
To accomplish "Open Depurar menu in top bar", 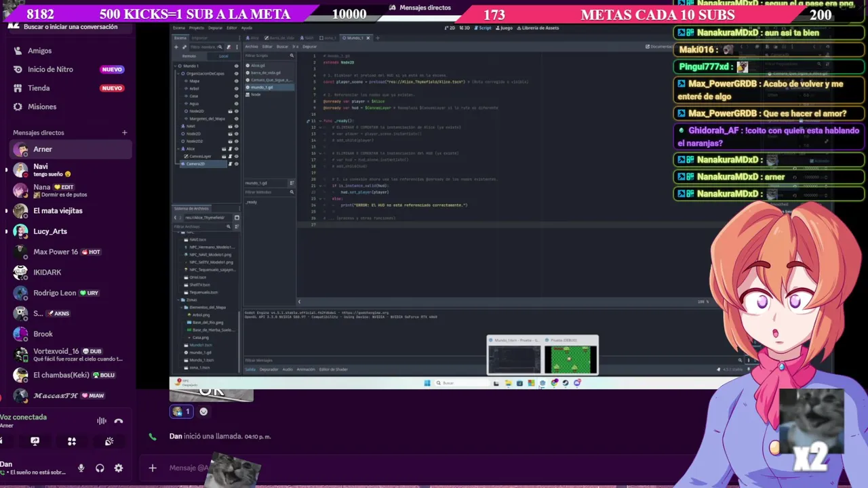I will click(x=215, y=28).
